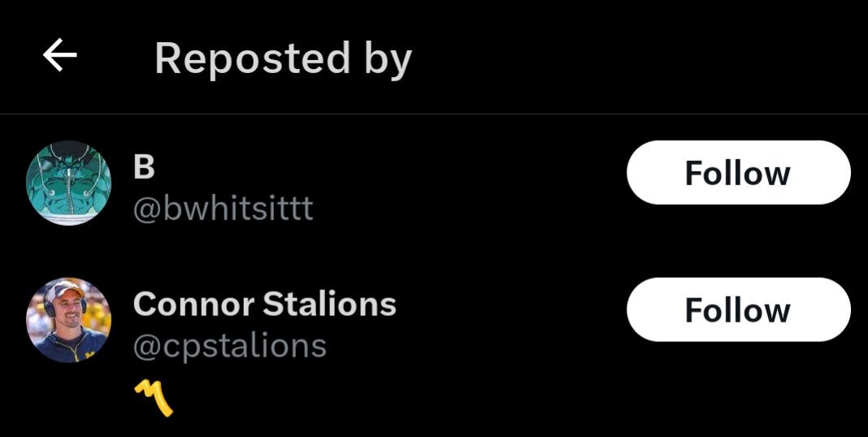This screenshot has width=868, height=437.
Task: Go back using the left arrow
Action: click(x=59, y=56)
